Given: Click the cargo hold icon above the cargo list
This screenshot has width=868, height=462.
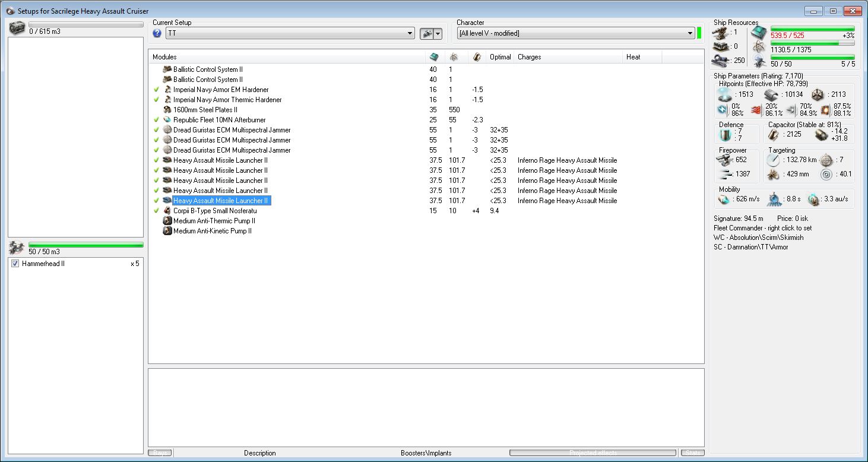Looking at the screenshot, I should click(17, 27).
